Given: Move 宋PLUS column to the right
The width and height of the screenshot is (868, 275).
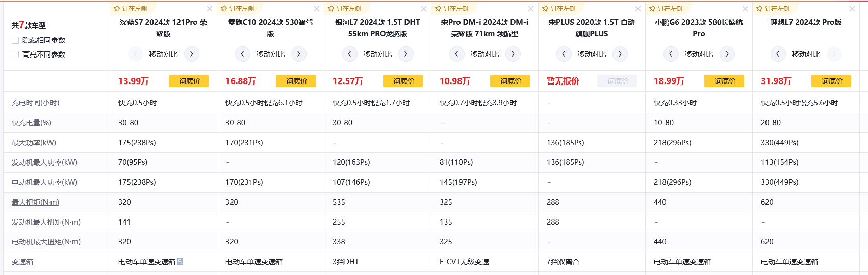Looking at the screenshot, I should click(620, 54).
